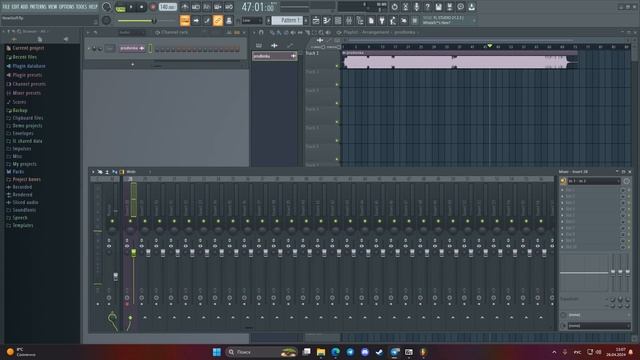Screen dimensions: 640x360
Task: Select the prodlenka audio clip in playlist
Action: 460,60
